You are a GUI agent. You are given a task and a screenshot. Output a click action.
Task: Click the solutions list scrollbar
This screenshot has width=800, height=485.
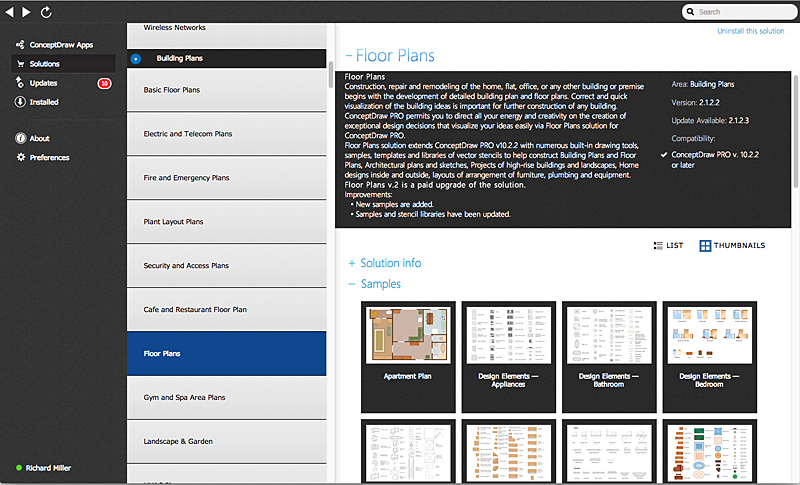click(x=331, y=74)
